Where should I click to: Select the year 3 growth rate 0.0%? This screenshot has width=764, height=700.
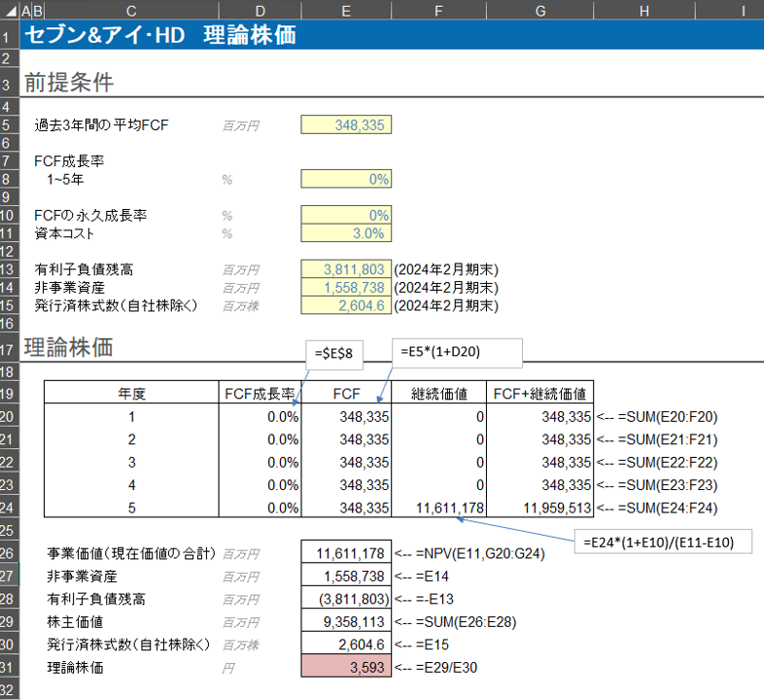[x=260, y=462]
